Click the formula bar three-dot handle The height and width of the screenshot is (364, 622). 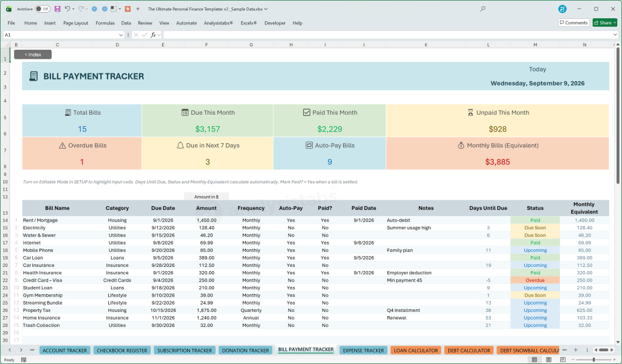click(x=128, y=35)
